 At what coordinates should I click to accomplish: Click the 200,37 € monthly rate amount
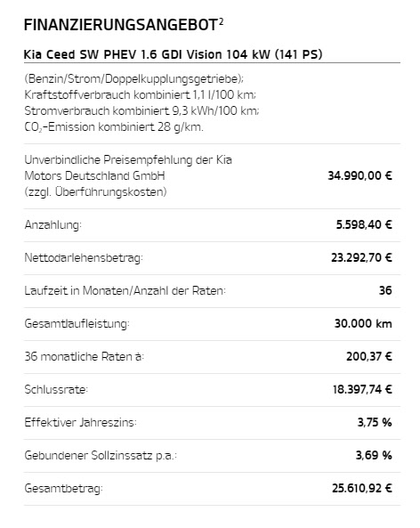click(x=369, y=357)
